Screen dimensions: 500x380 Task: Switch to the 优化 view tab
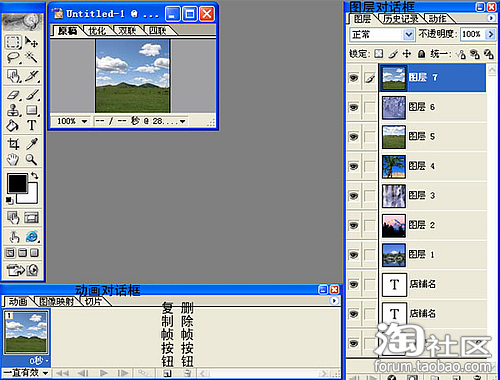[97, 31]
